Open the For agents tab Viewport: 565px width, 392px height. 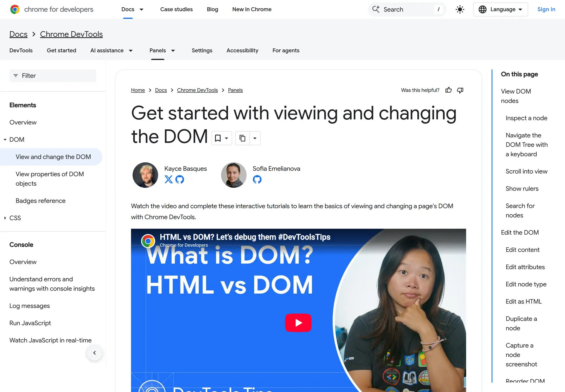coord(286,51)
